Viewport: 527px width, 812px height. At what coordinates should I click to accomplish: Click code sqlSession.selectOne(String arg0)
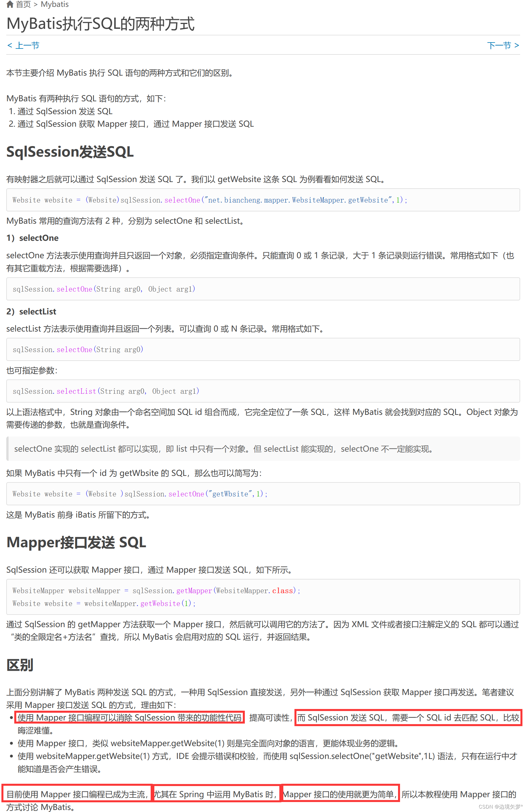click(x=78, y=349)
